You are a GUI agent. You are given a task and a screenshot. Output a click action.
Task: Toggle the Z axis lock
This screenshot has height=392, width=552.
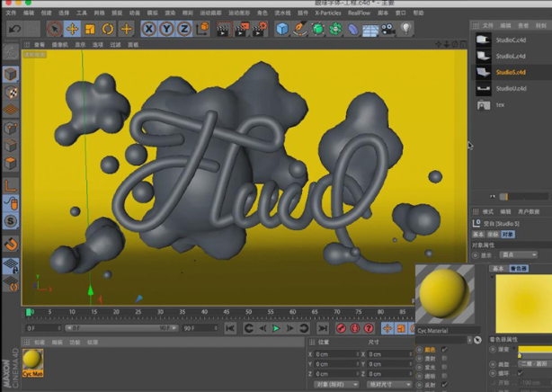point(183,29)
